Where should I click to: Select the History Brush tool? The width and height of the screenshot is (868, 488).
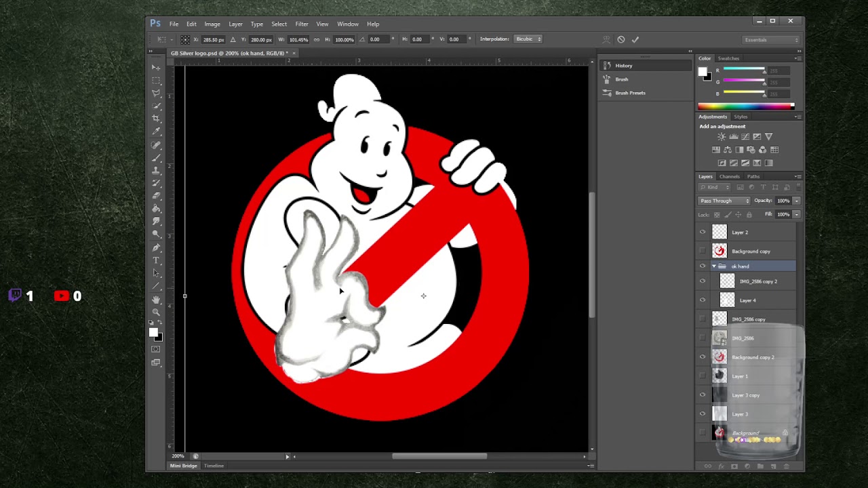tap(156, 184)
